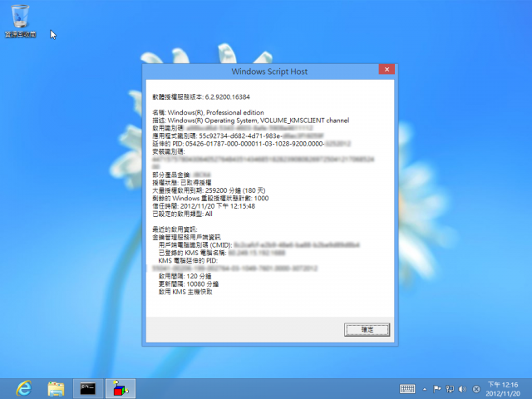This screenshot has height=399, width=532.
Task: Click the '259200 分鐘 (180 天)' expiry line
Action: [x=209, y=190]
